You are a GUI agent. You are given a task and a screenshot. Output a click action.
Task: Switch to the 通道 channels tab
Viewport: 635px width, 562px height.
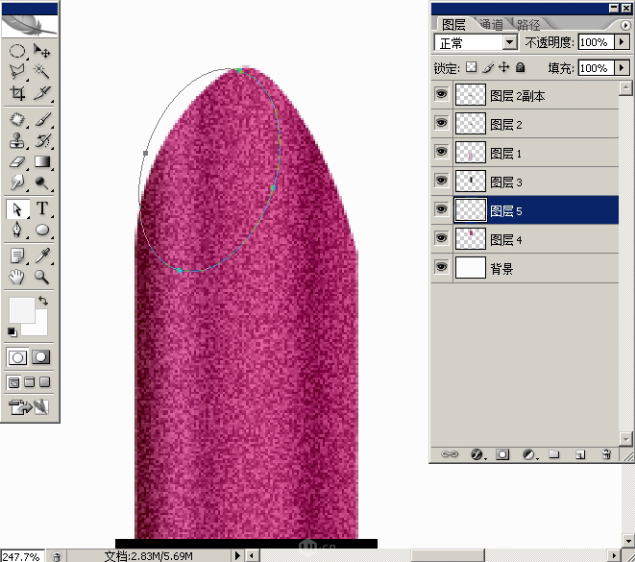490,24
